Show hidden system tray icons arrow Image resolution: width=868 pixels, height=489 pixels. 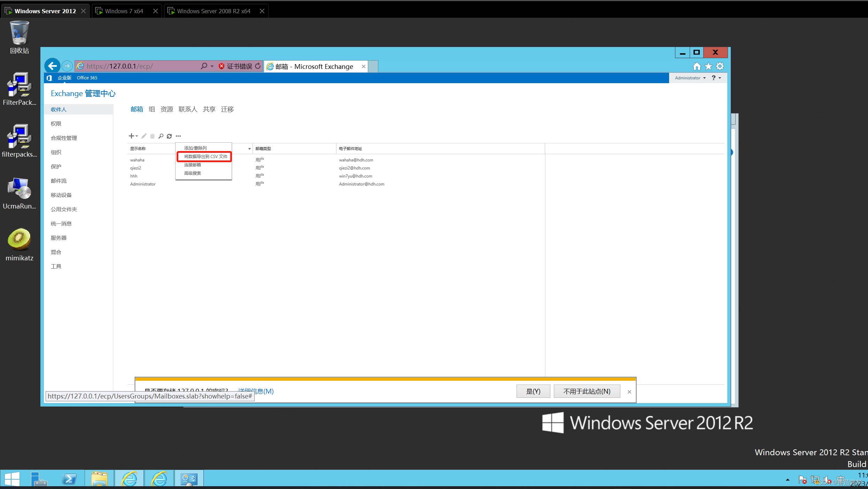[x=788, y=480]
